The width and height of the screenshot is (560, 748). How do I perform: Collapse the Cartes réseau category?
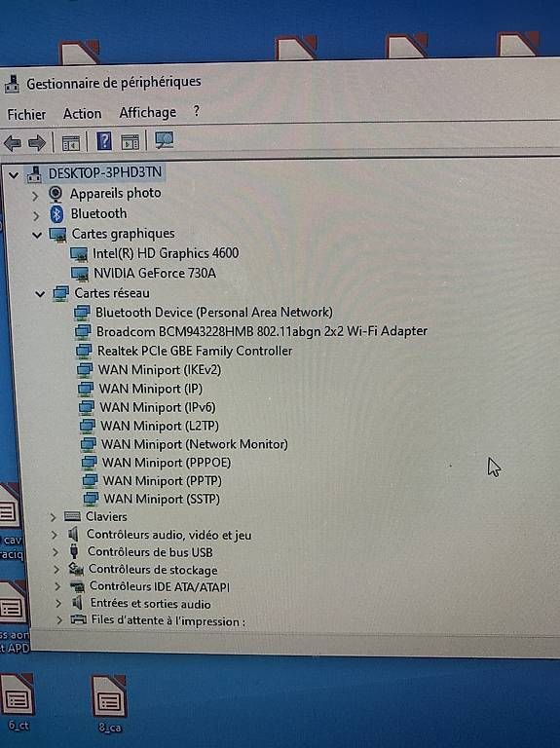[x=40, y=294]
